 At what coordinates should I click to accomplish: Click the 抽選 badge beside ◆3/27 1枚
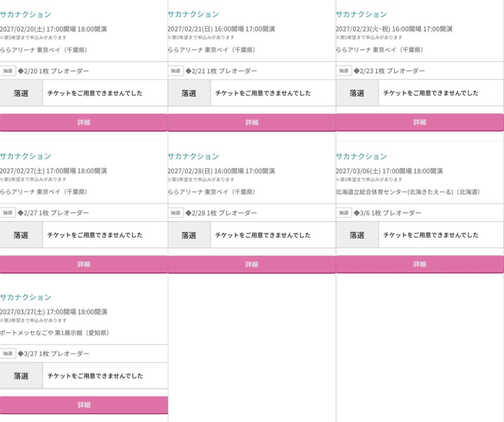click(8, 354)
